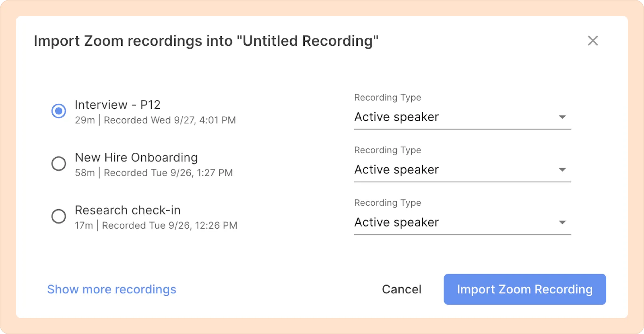Open New Hire Onboarding recording type dropdown arrow
The width and height of the screenshot is (644, 334).
click(x=562, y=170)
